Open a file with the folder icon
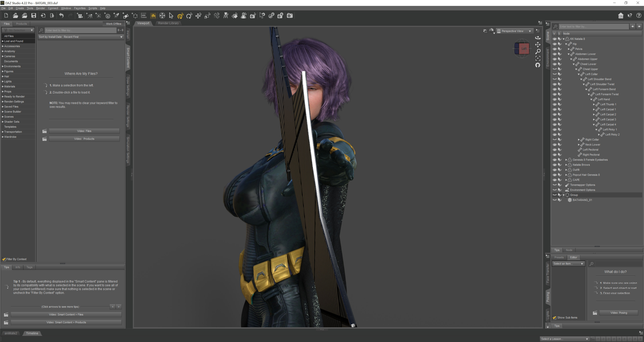This screenshot has height=342, width=644. 15,15
